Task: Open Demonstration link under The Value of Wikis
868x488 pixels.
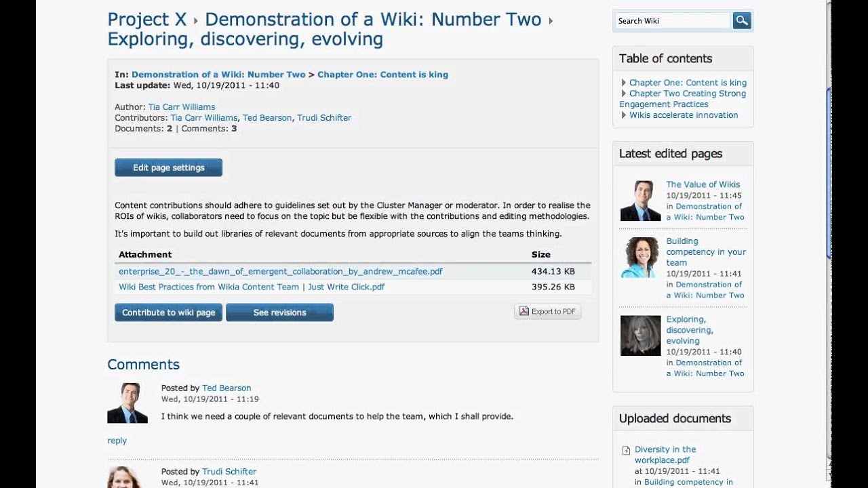Action: coord(705,211)
